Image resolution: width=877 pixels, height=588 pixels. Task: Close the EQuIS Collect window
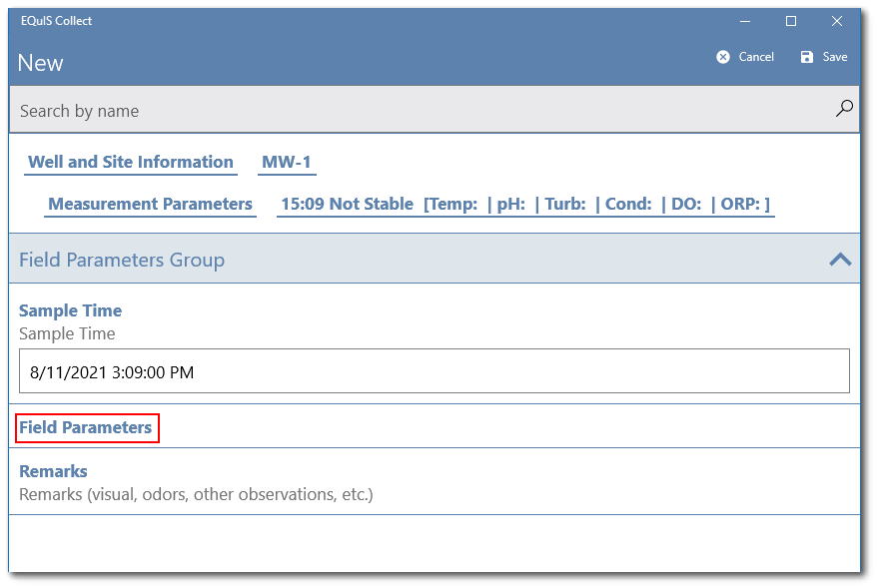pyautogui.click(x=837, y=21)
